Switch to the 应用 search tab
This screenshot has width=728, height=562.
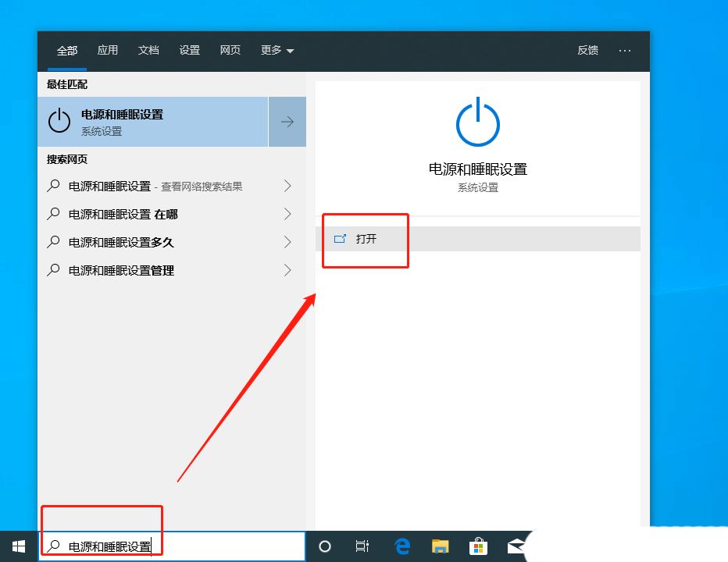(x=108, y=50)
